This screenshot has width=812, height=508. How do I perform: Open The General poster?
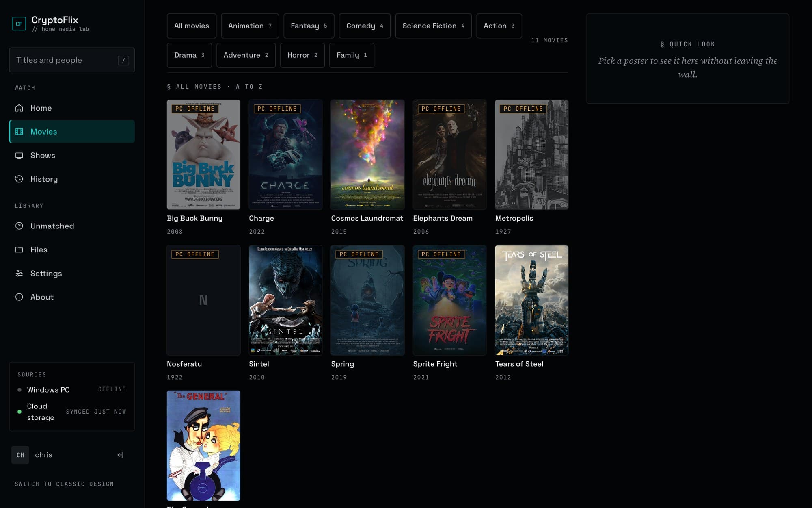203,445
